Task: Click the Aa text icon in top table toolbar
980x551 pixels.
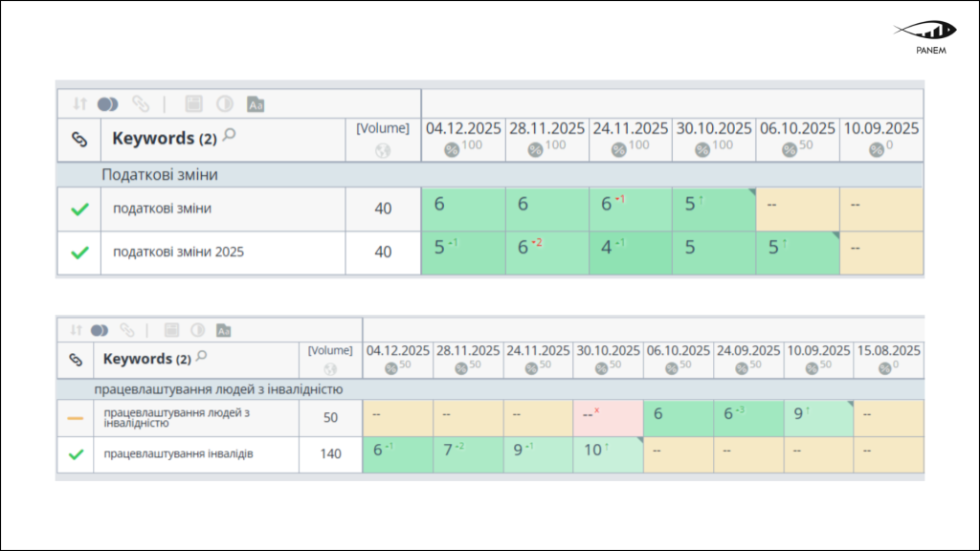Action: (x=255, y=104)
